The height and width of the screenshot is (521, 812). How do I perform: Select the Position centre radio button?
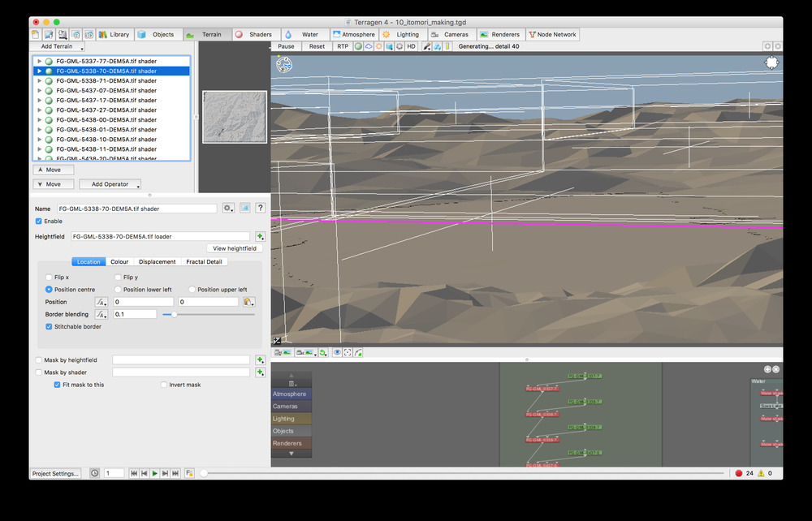pyautogui.click(x=49, y=289)
